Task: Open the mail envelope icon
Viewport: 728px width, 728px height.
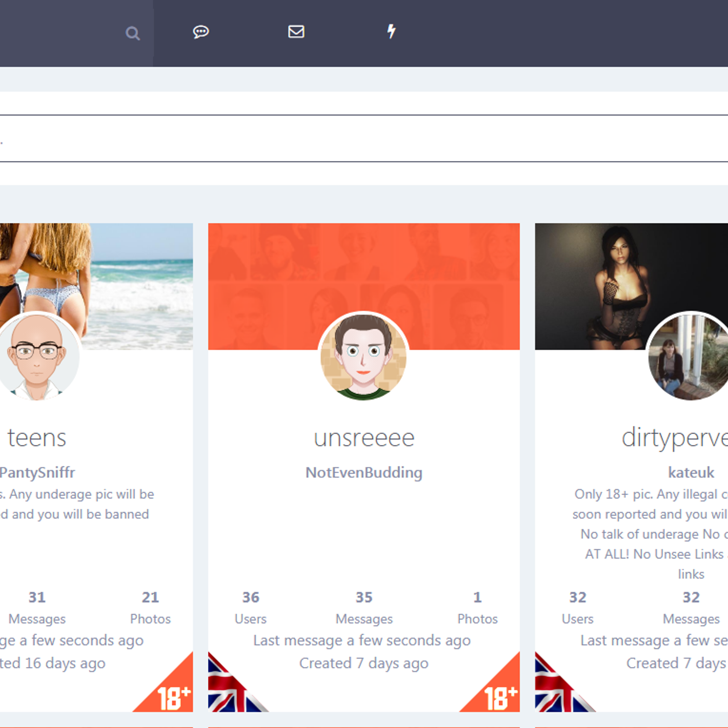Action: (x=296, y=31)
